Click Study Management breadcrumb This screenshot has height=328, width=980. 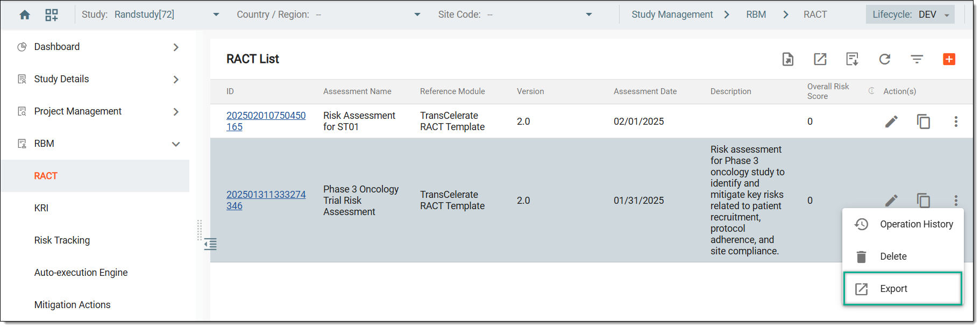click(x=672, y=15)
